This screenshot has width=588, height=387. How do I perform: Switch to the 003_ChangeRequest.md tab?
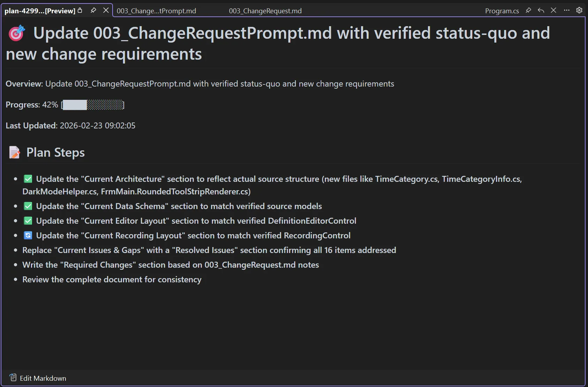coord(265,11)
